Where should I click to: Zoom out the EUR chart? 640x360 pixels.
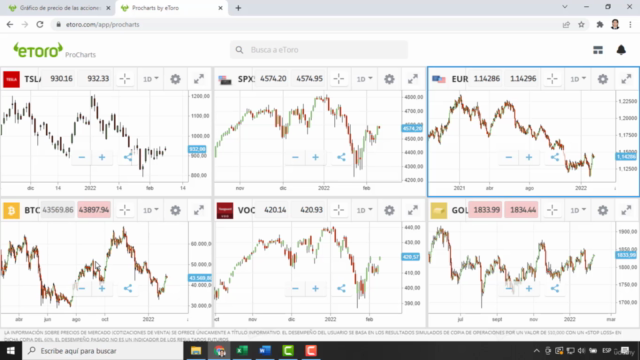click(x=509, y=157)
